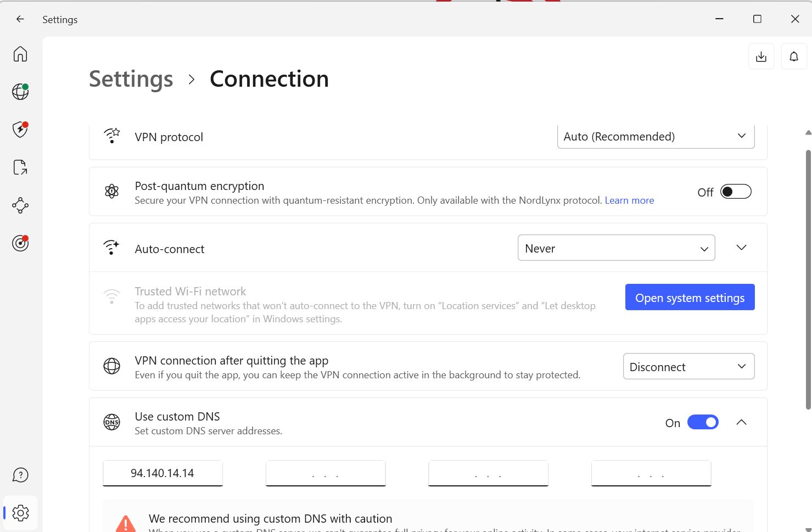Screen dimensions: 812x532
Task: Click the second empty DNS address field
Action: coord(326,473)
